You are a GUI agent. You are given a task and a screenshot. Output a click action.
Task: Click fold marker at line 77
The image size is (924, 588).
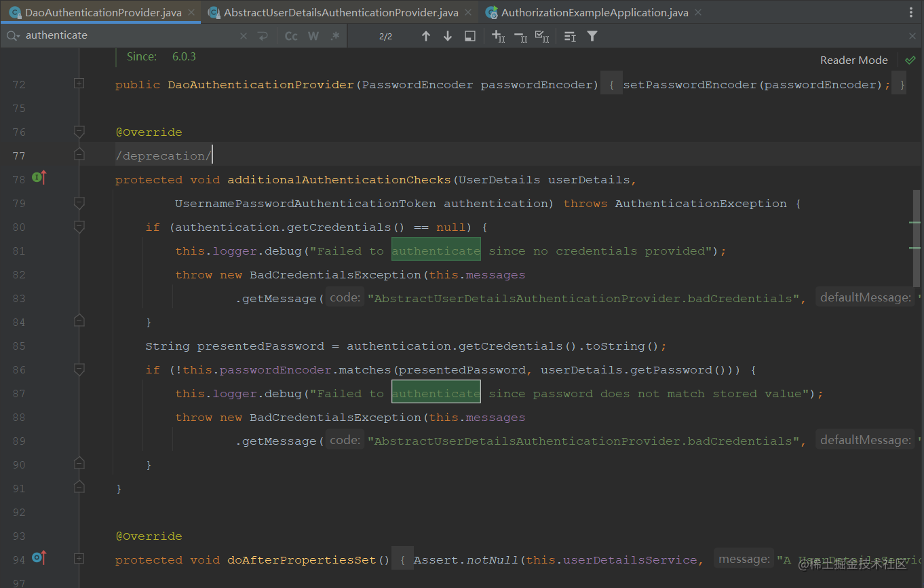click(79, 155)
